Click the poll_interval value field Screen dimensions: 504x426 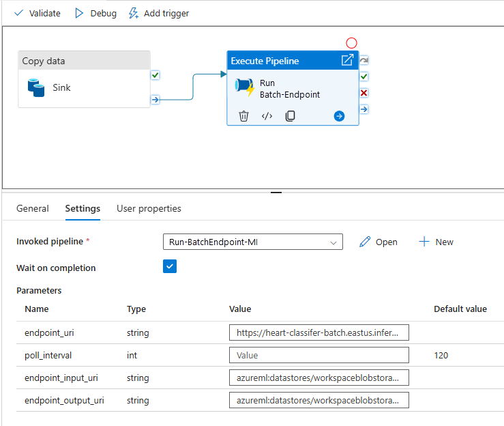pyautogui.click(x=319, y=355)
